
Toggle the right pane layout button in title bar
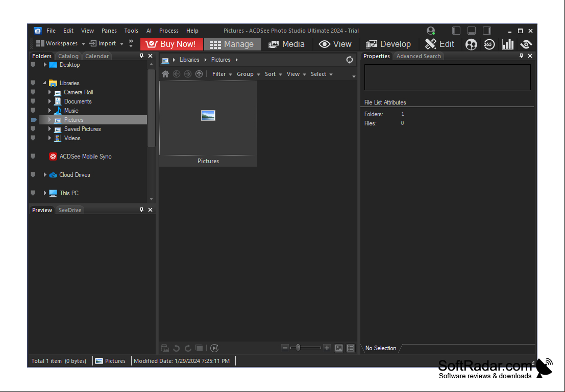point(487,31)
